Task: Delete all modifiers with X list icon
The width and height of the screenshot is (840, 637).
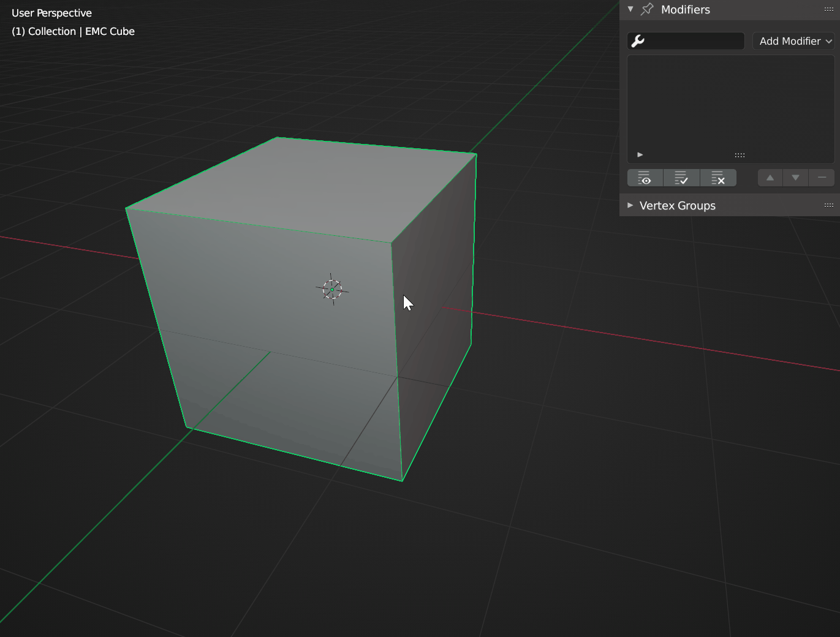Action: tap(718, 178)
